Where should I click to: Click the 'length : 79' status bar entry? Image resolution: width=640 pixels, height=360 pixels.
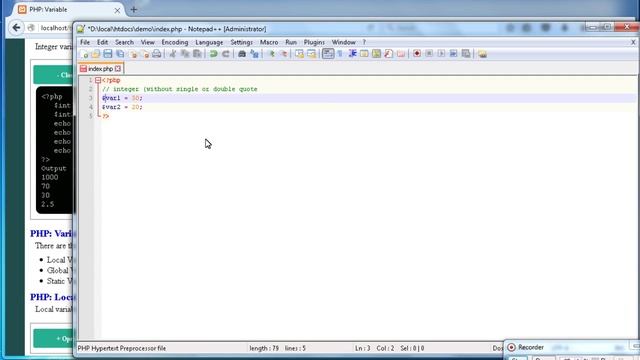(x=264, y=348)
